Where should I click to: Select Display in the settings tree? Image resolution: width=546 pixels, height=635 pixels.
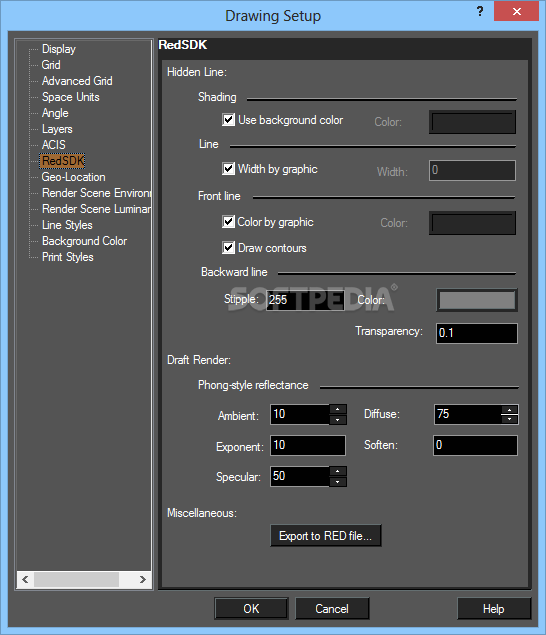[x=59, y=49]
